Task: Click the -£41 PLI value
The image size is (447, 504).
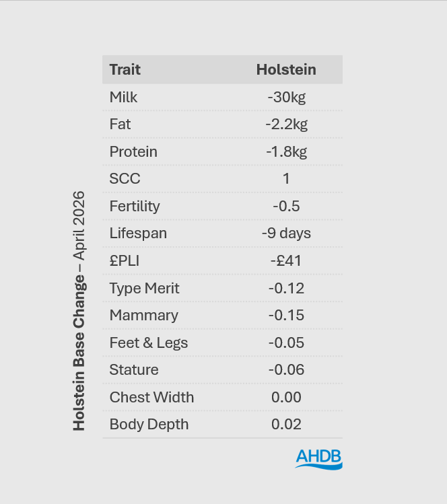Action: [x=286, y=260]
